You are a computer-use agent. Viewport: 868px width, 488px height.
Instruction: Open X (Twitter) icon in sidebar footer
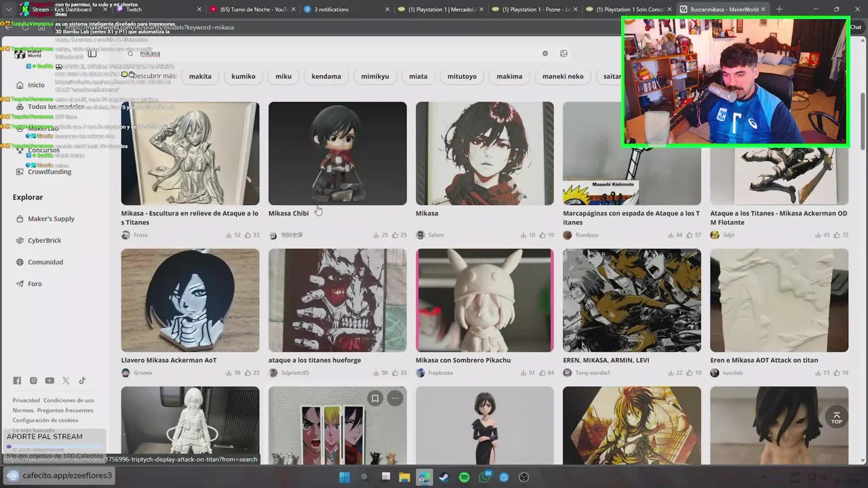[66, 381]
